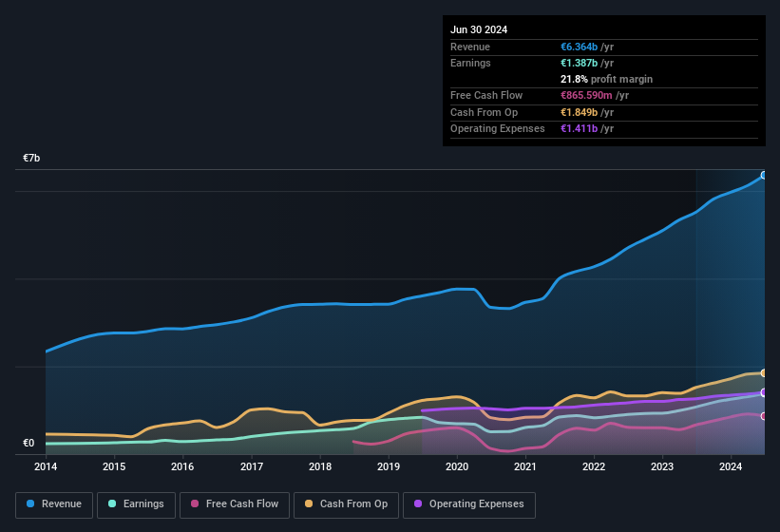780x532 pixels.
Task: Click the €865.590m free cash flow value
Action: 586,95
